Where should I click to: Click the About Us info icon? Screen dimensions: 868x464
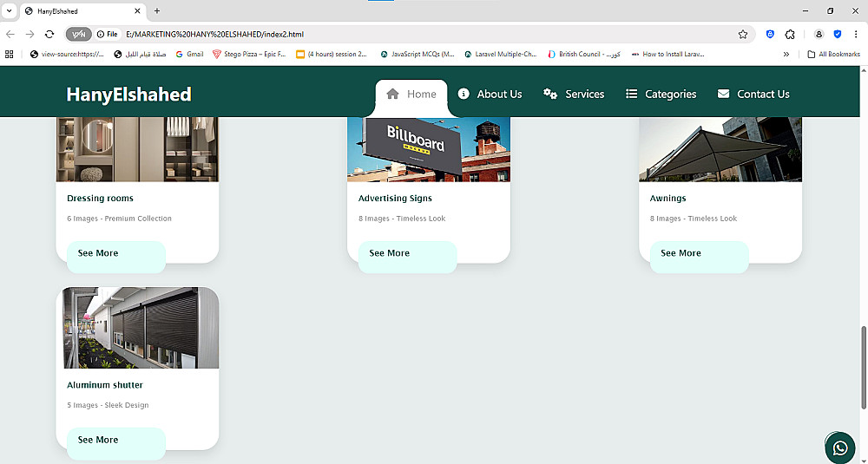pos(464,94)
